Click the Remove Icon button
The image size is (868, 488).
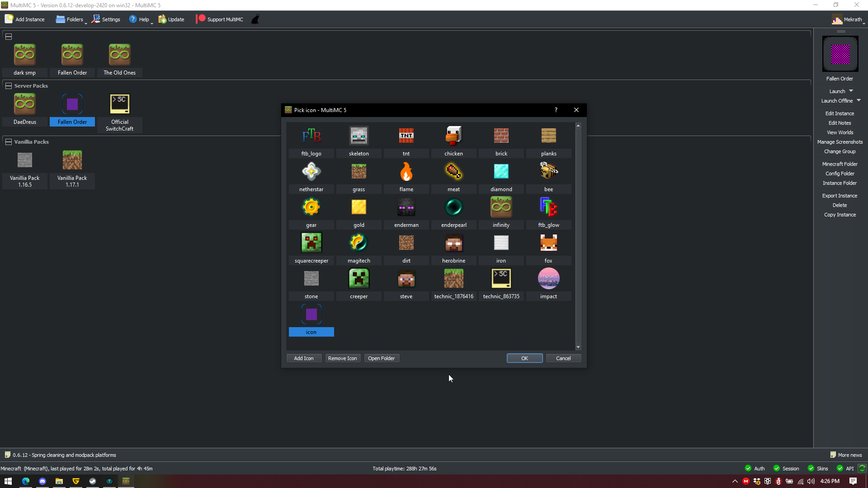coord(343,358)
